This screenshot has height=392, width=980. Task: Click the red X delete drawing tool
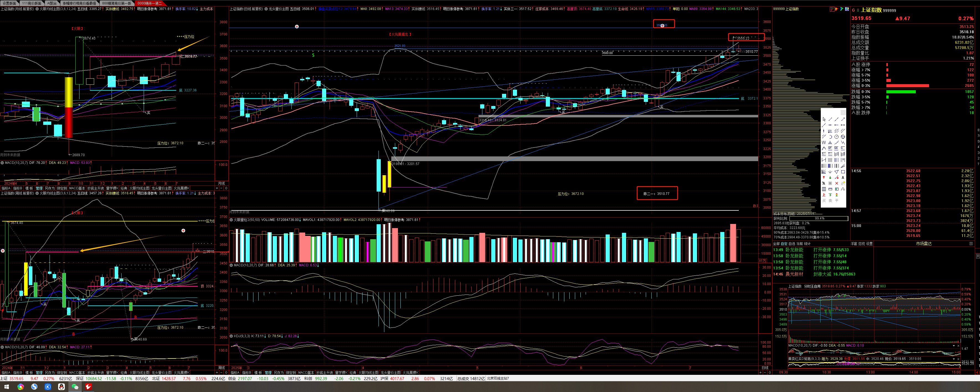point(837,183)
